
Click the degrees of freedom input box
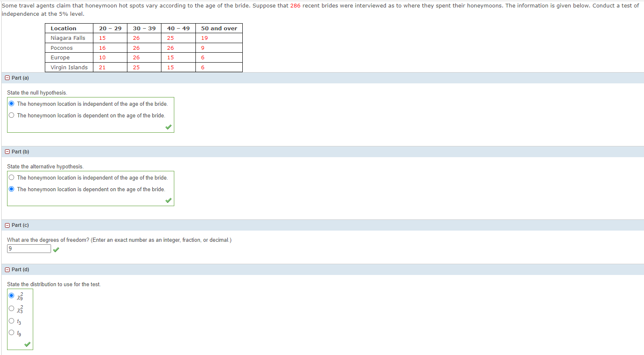pyautogui.click(x=29, y=249)
